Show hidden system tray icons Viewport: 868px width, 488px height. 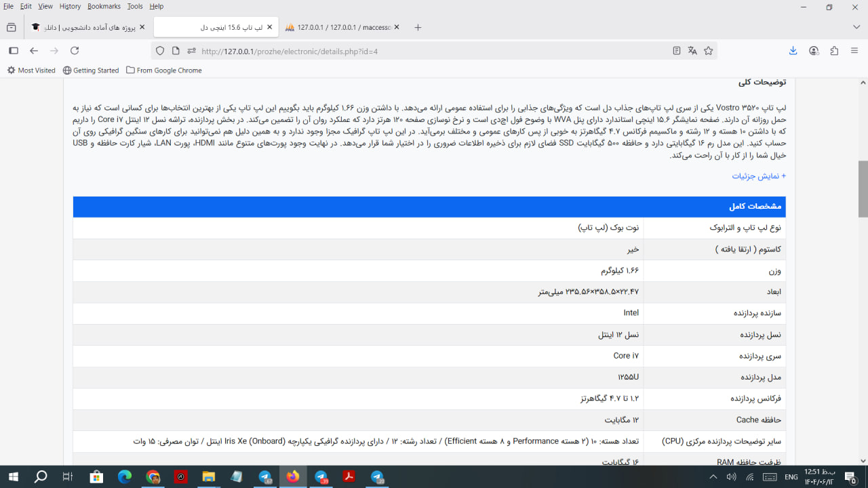click(713, 476)
